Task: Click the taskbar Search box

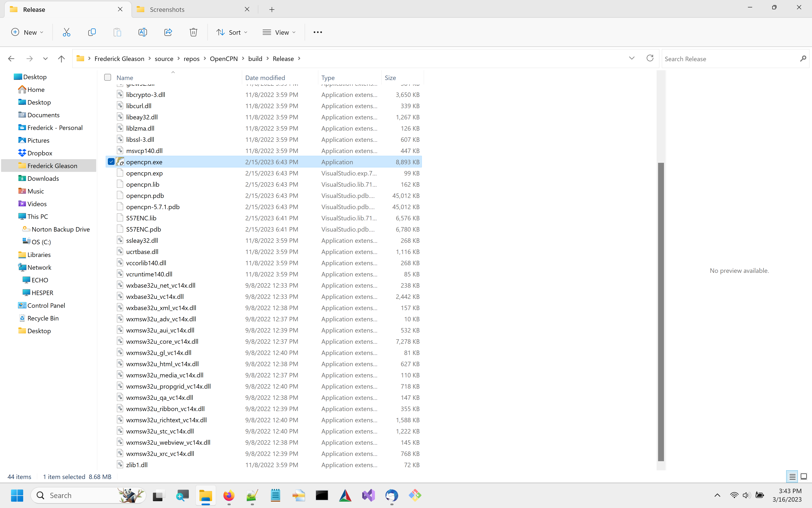Action: [x=89, y=495]
